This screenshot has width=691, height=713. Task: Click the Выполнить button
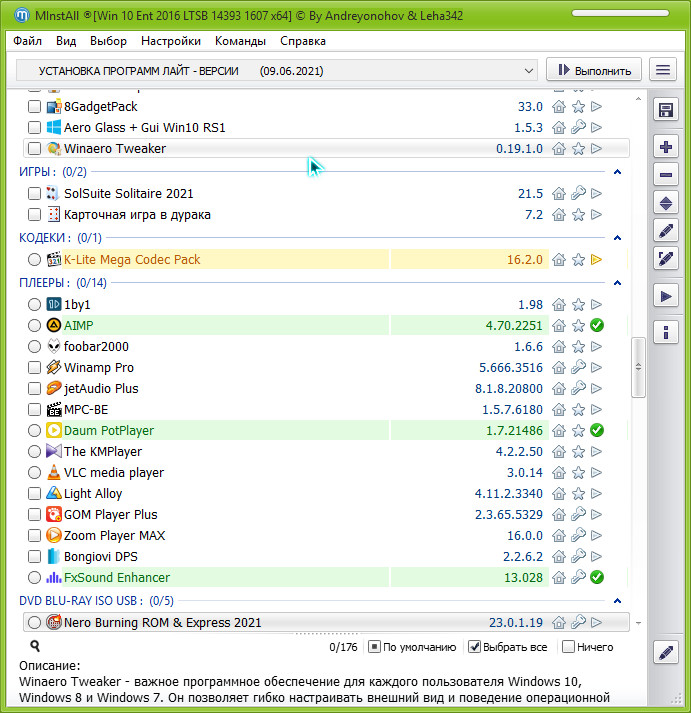[x=594, y=70]
